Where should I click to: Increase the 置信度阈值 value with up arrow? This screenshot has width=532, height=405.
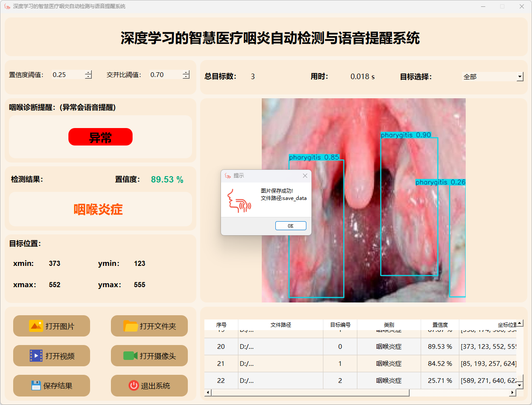(88, 72)
